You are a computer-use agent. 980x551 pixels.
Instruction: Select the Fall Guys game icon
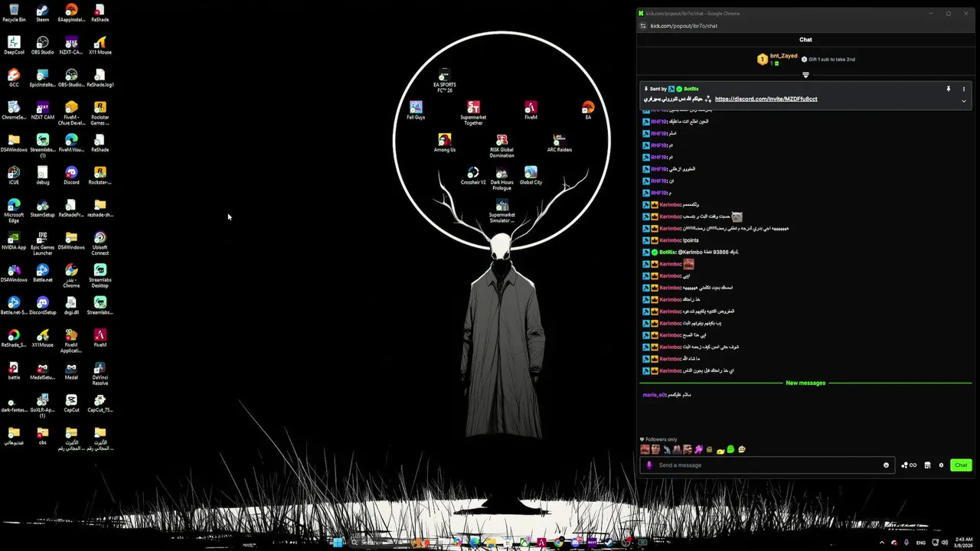(416, 110)
